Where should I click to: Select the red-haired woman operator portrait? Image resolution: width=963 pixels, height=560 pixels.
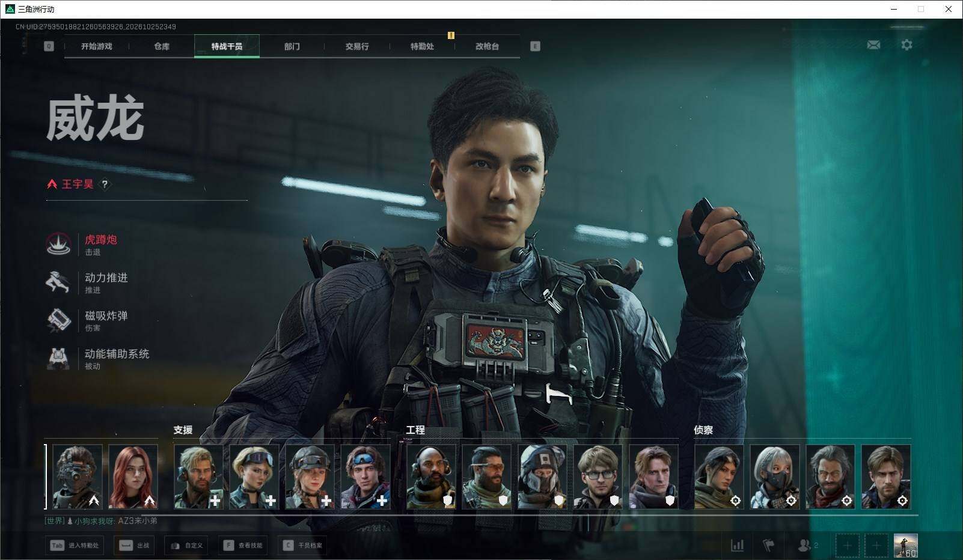pos(133,477)
